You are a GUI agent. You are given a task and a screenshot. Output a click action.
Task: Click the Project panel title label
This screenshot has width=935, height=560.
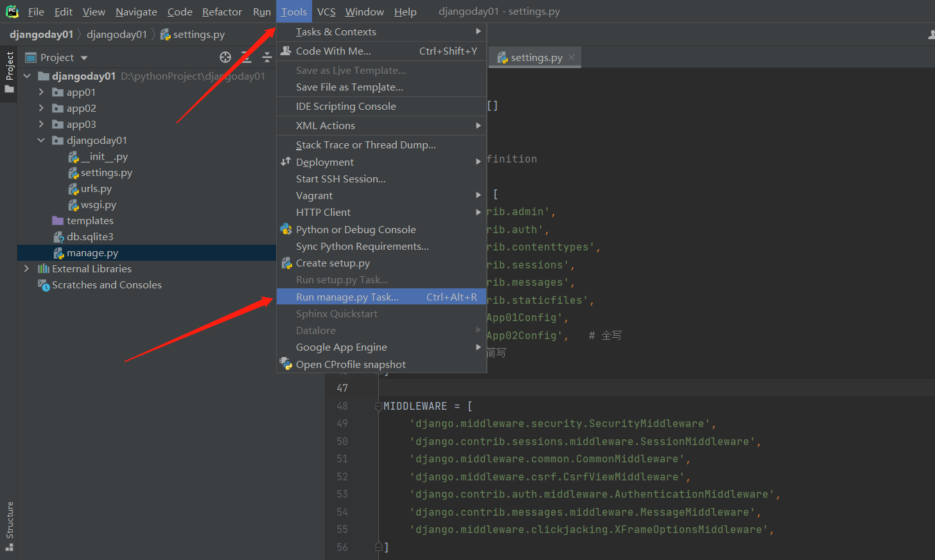[57, 58]
